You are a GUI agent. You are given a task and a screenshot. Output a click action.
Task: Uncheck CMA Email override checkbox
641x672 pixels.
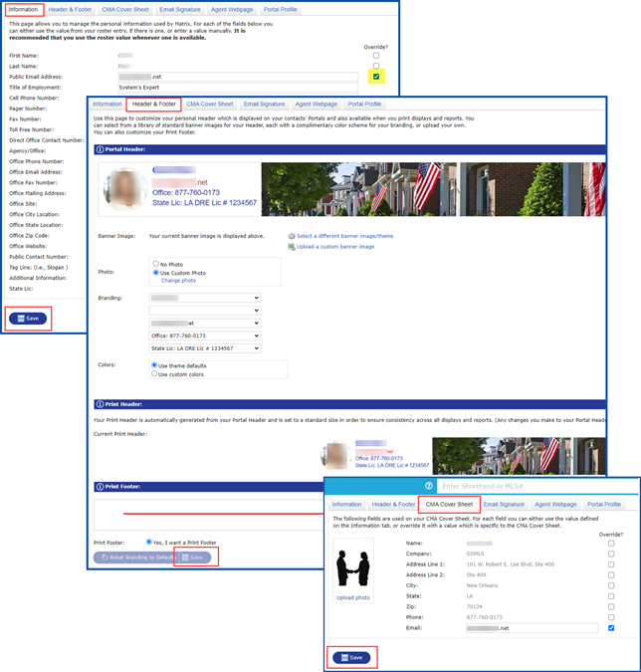611,628
